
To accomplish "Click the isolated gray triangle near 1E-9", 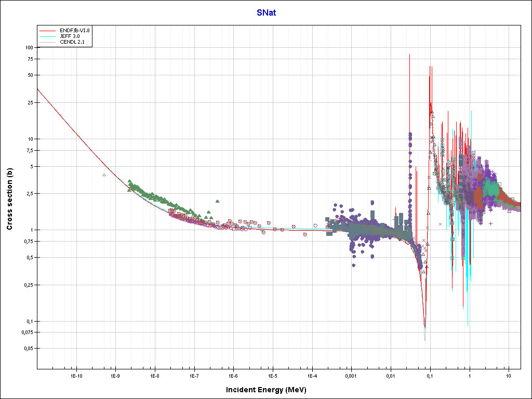I will [104, 175].
